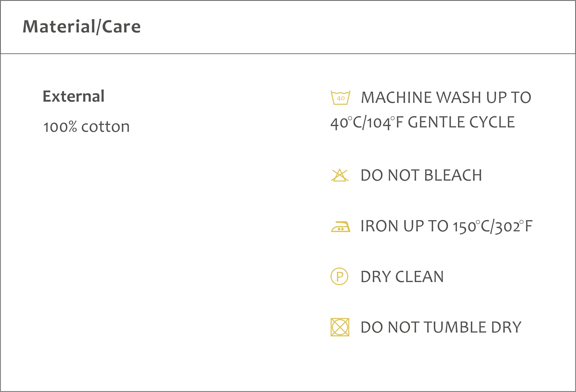This screenshot has height=392, width=576.
Task: Click the Material/Care panel heading
Action: pos(82,27)
